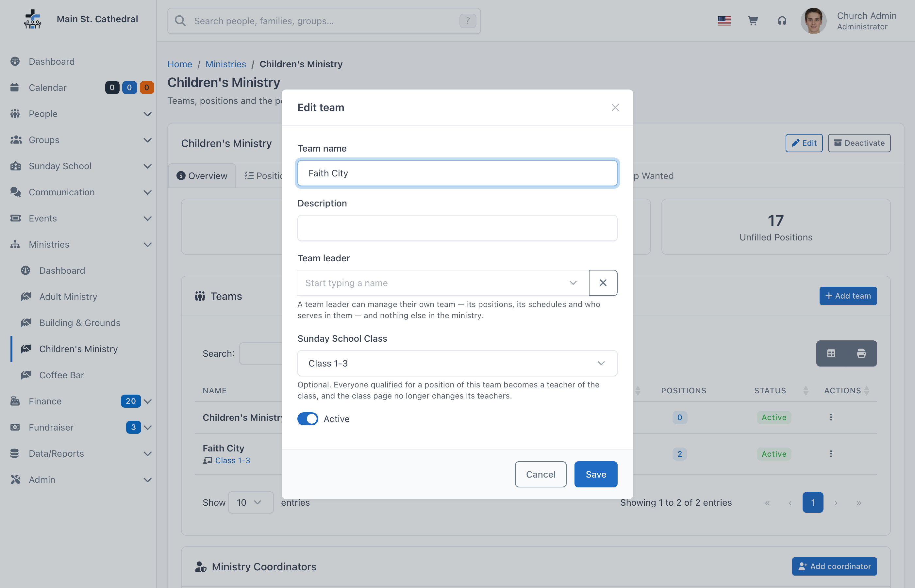Click the Church Admin avatar
Screen dimensions: 915x588
813,21
